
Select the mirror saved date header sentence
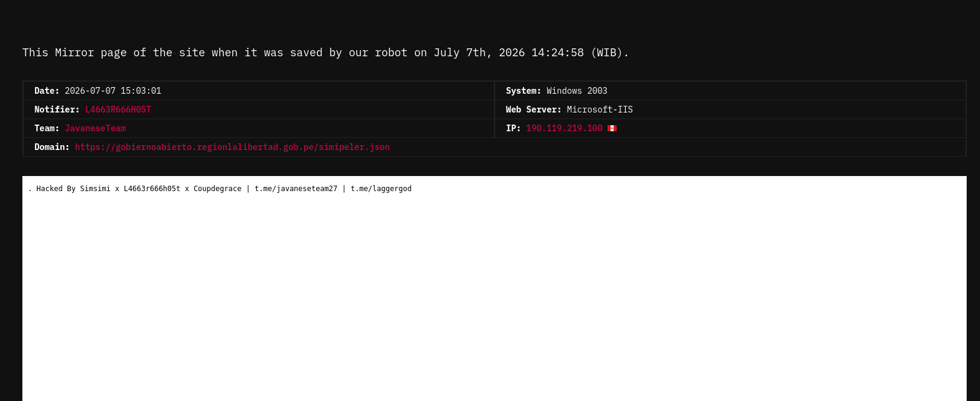pyautogui.click(x=326, y=53)
